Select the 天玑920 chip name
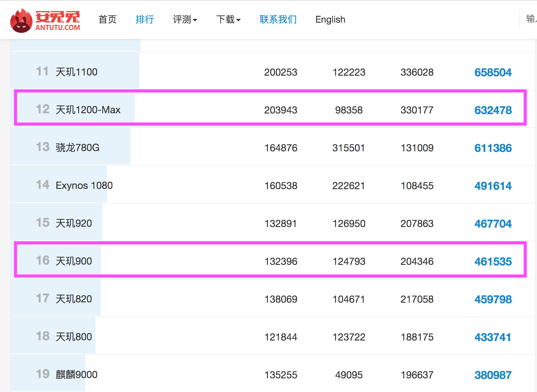The width and height of the screenshot is (537, 392). 74,223
